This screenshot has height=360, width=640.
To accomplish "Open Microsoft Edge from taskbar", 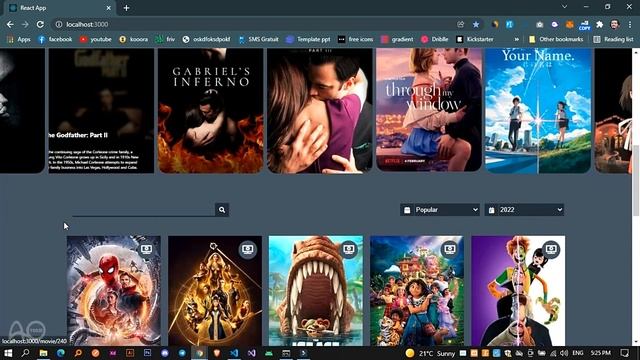I will pos(61,353).
